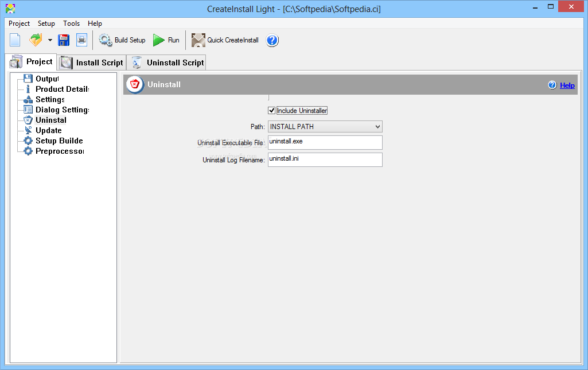Select Product Details tree item

(x=63, y=89)
